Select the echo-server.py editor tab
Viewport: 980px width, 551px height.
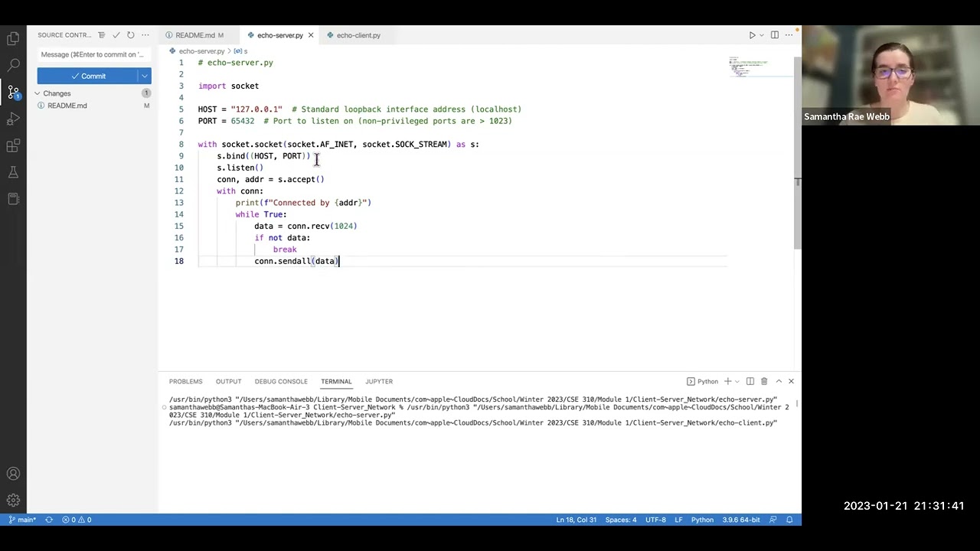(x=279, y=35)
